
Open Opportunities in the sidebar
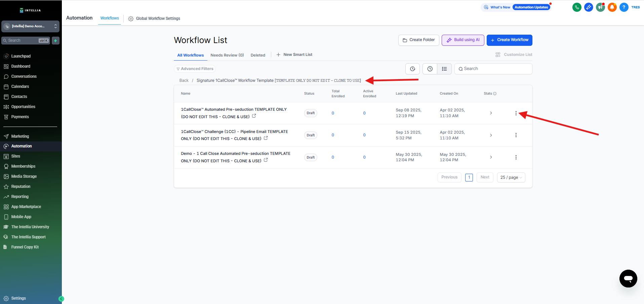(x=23, y=107)
